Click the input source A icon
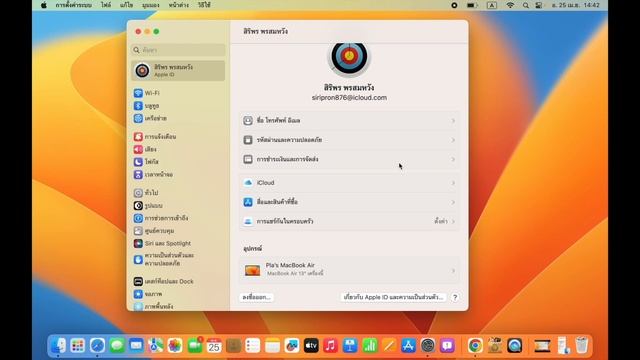 [492, 5]
